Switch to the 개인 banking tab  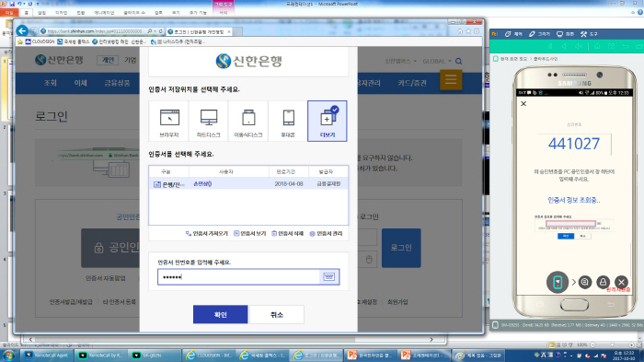(x=108, y=60)
